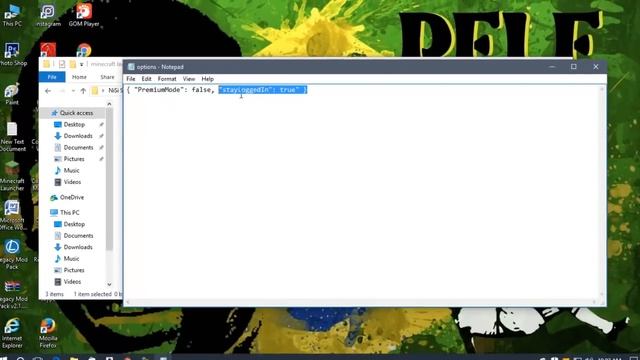This screenshot has width=640, height=360.
Task: Click the empty Notepad editing area
Action: point(362,196)
